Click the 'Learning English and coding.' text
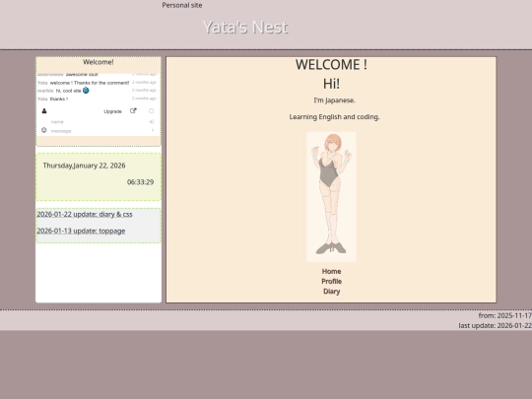 point(335,117)
